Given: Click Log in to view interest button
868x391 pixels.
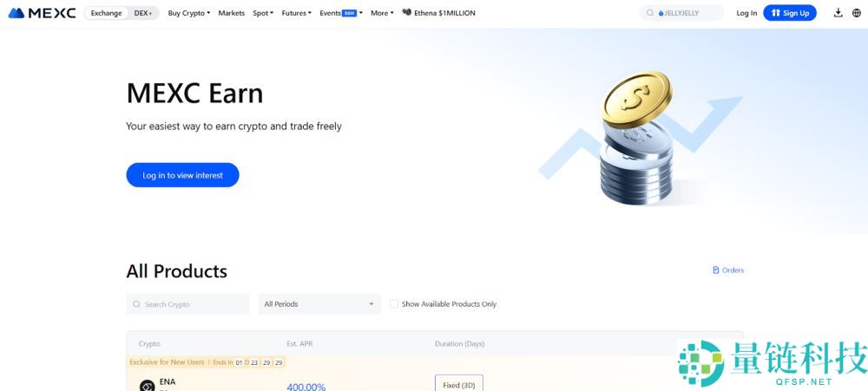Looking at the screenshot, I should (x=182, y=175).
